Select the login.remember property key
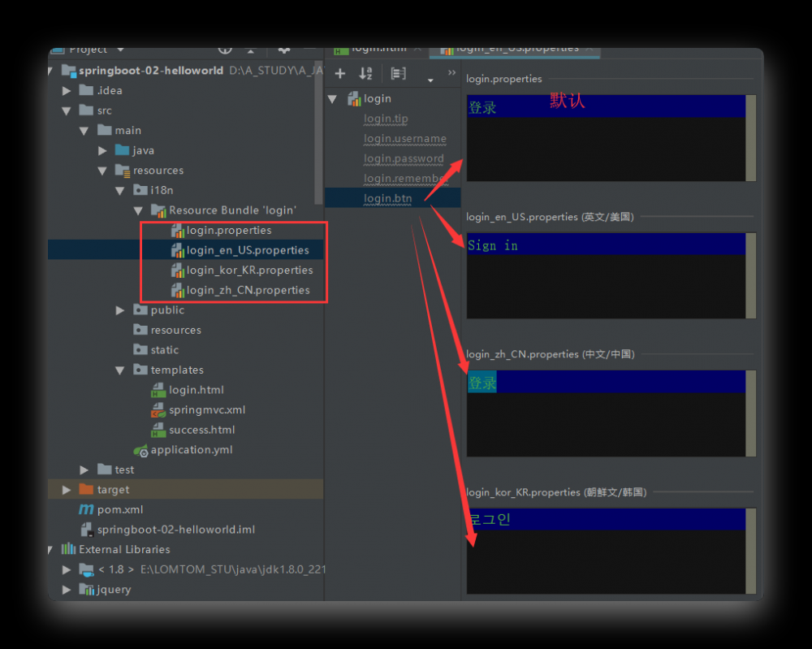Screen dimensions: 812x649 pyautogui.click(x=405, y=179)
